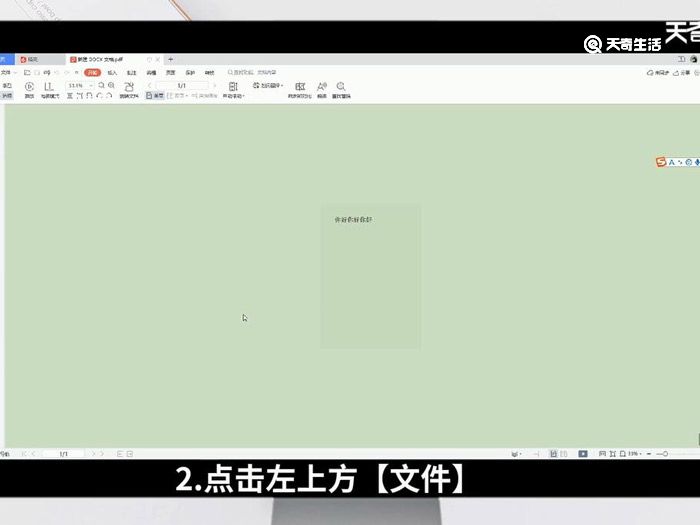Open the 划词翻译 dropdown
Viewport: 700px width, 525px height.
point(268,85)
